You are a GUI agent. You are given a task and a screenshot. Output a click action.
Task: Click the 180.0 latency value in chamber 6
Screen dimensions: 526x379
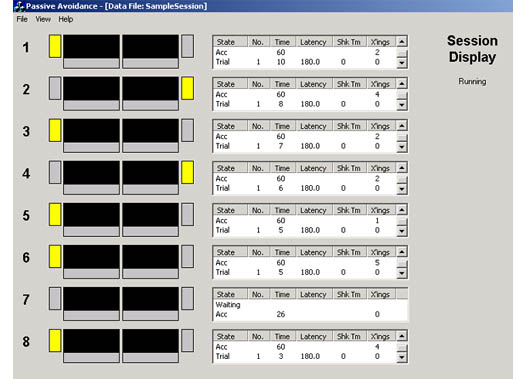(x=310, y=272)
